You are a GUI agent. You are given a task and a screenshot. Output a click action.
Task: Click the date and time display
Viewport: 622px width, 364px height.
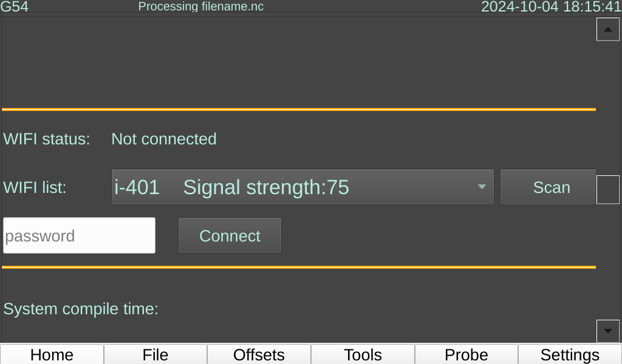coord(551,7)
